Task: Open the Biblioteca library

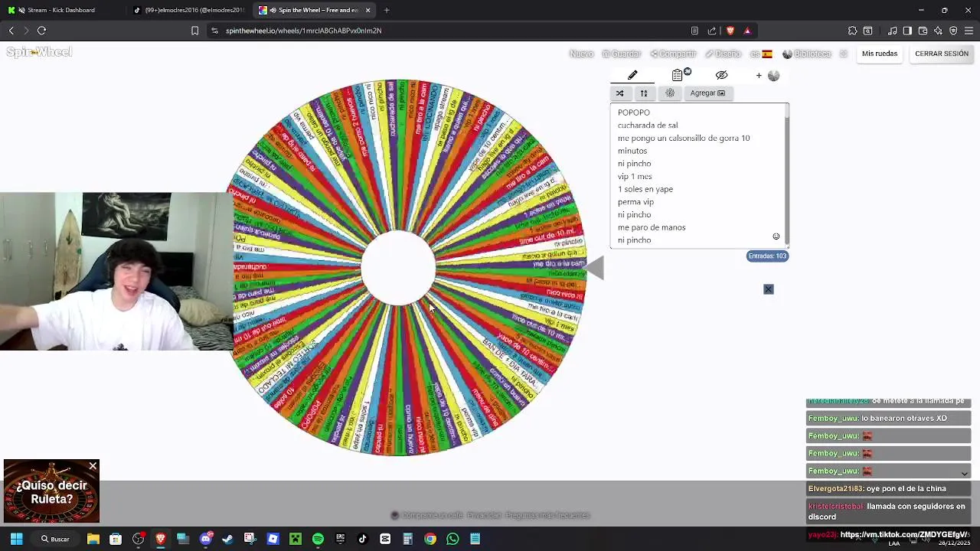Action: pos(806,54)
